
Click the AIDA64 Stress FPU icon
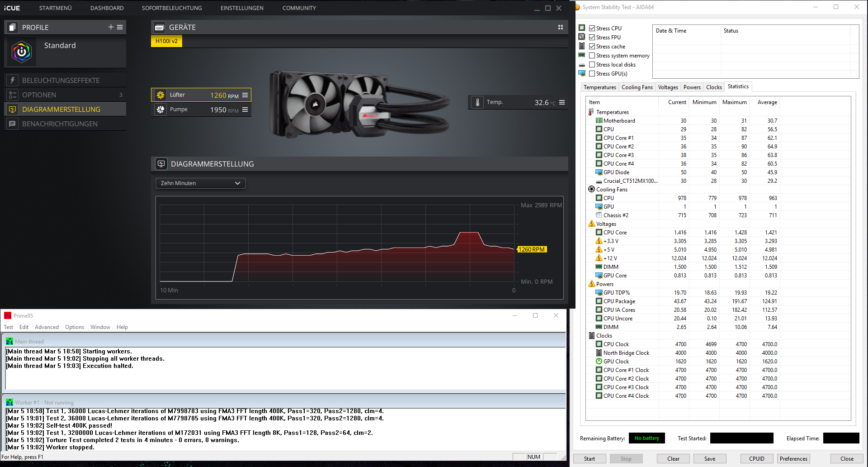pos(582,37)
